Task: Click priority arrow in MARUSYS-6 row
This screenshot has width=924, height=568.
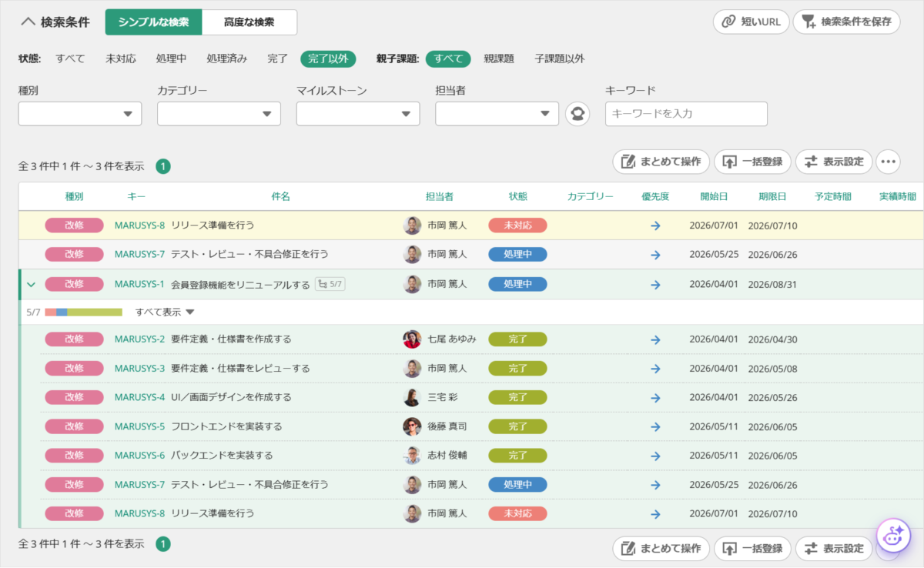Action: 655,456
